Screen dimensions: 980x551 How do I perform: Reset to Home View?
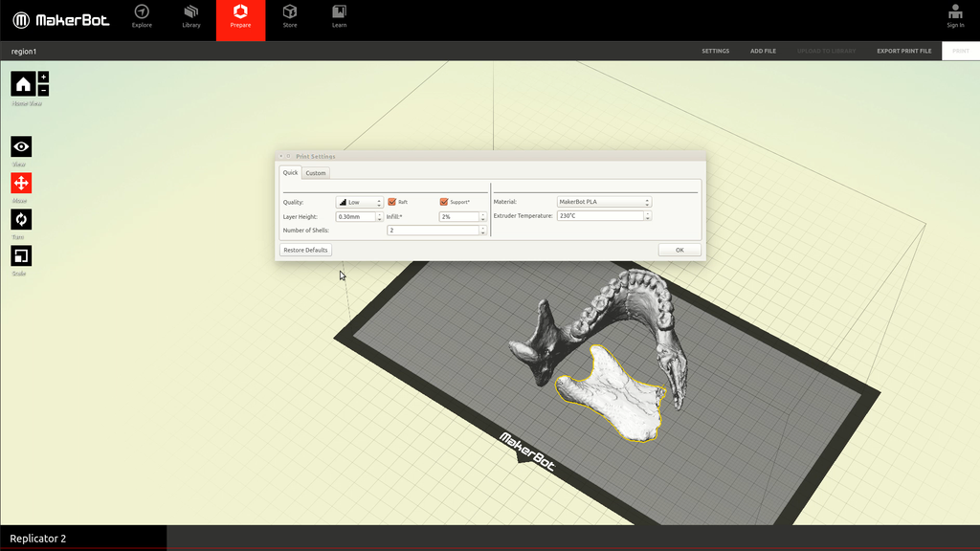(x=23, y=84)
